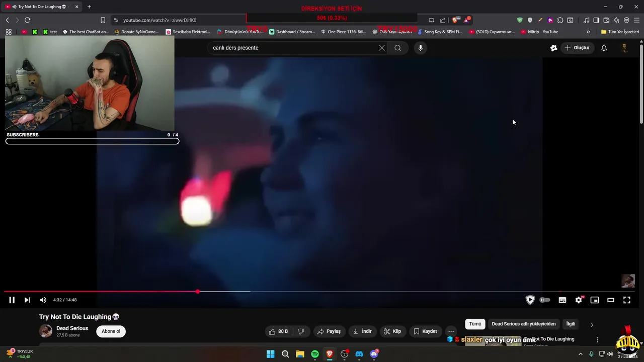Open Discord from the taskbar
Viewport: 644px width, 362px height.
359,354
